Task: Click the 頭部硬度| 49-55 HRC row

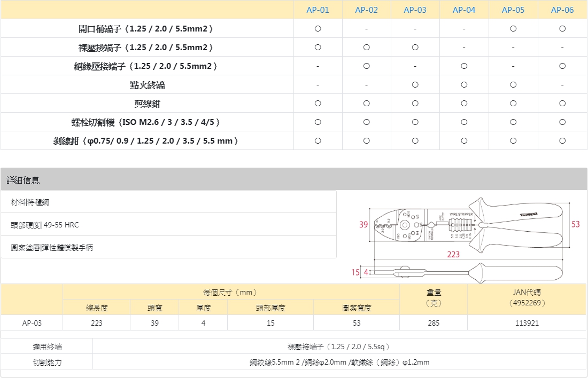Action: coord(168,225)
